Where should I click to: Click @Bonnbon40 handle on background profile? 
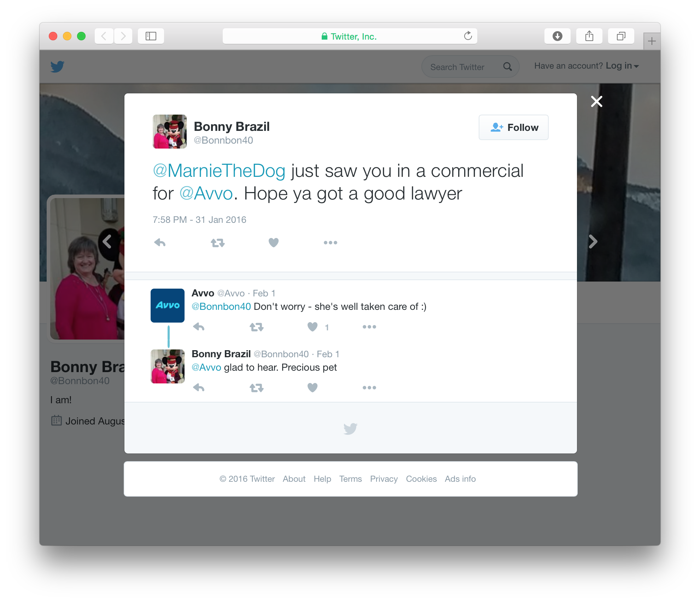click(x=80, y=381)
